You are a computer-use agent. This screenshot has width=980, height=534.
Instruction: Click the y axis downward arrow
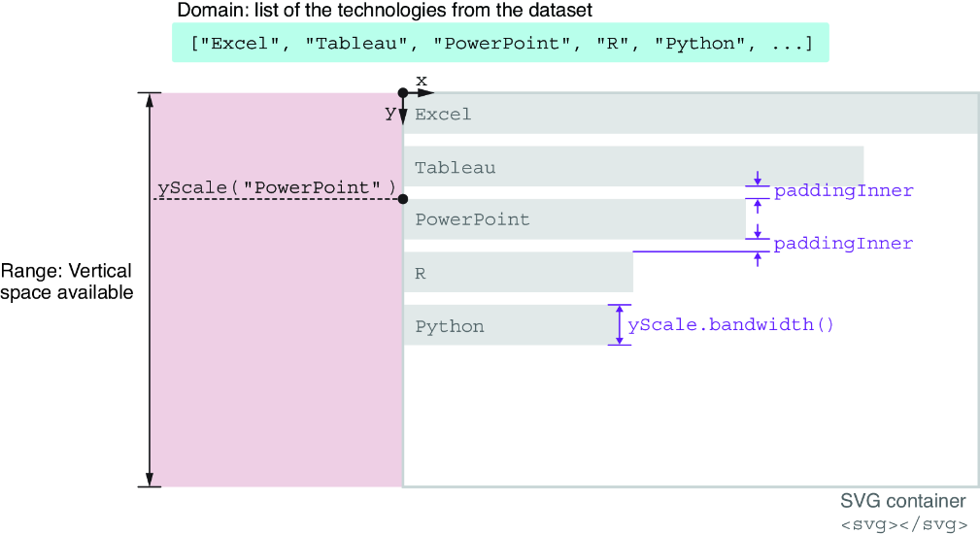pos(403,110)
